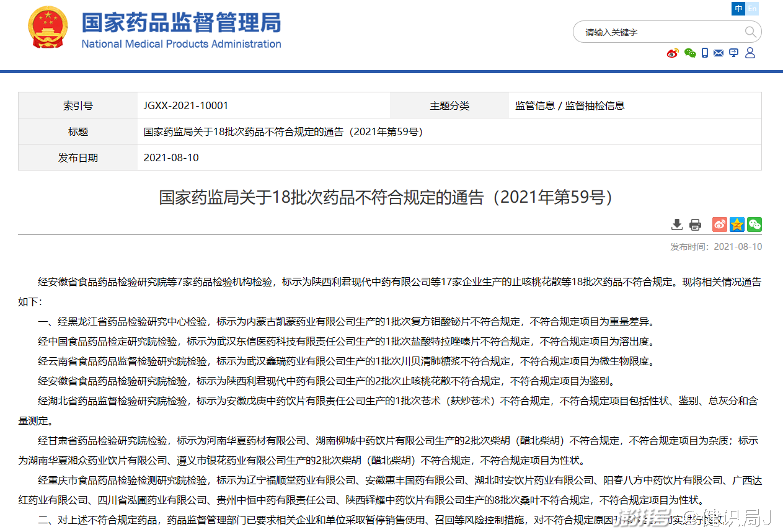
Task: Click the 监管信息 / 监督抽检信息 category
Action: click(570, 105)
